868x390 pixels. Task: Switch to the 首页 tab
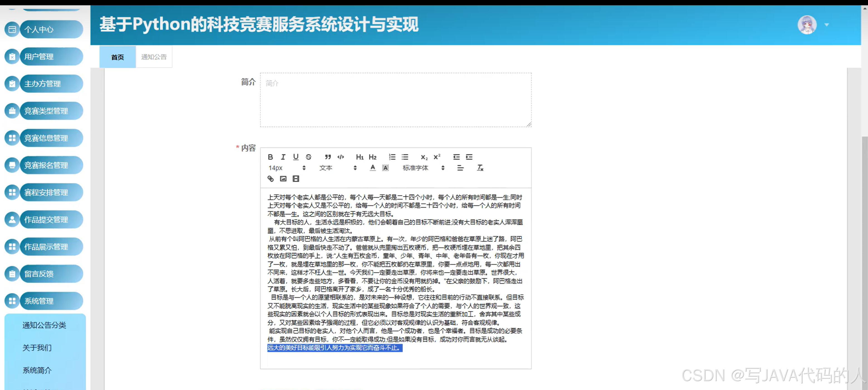[x=117, y=57]
